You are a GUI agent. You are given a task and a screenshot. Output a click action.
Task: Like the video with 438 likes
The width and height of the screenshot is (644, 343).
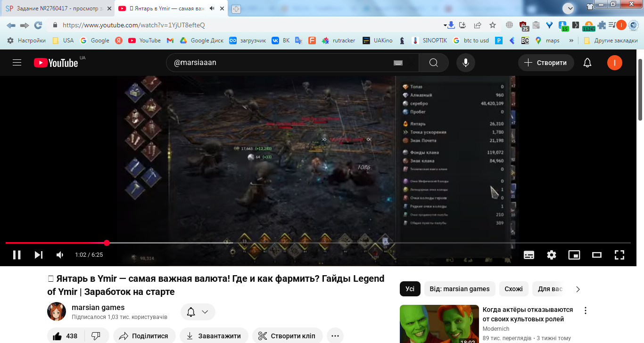(65, 336)
